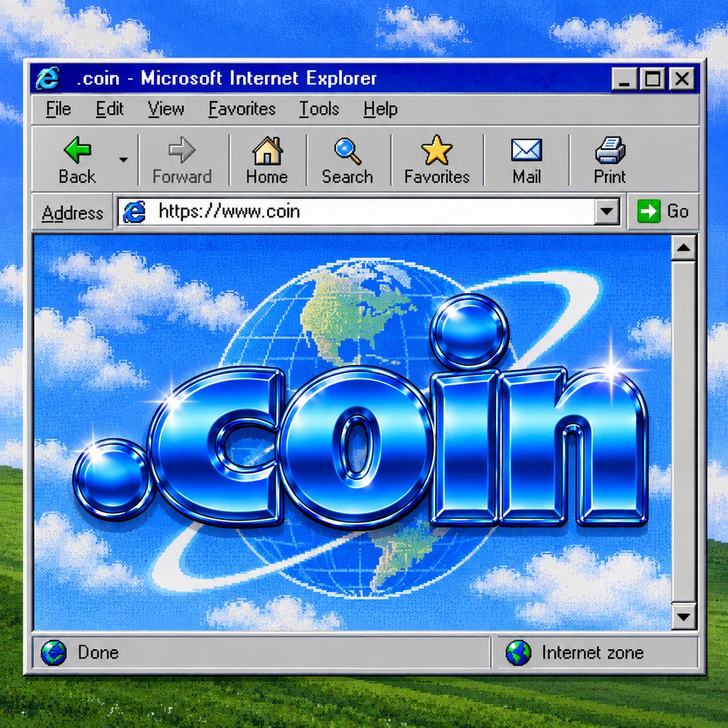Minimize the Internet Explorer window
Screen dimensions: 728x728
pyautogui.click(x=624, y=79)
